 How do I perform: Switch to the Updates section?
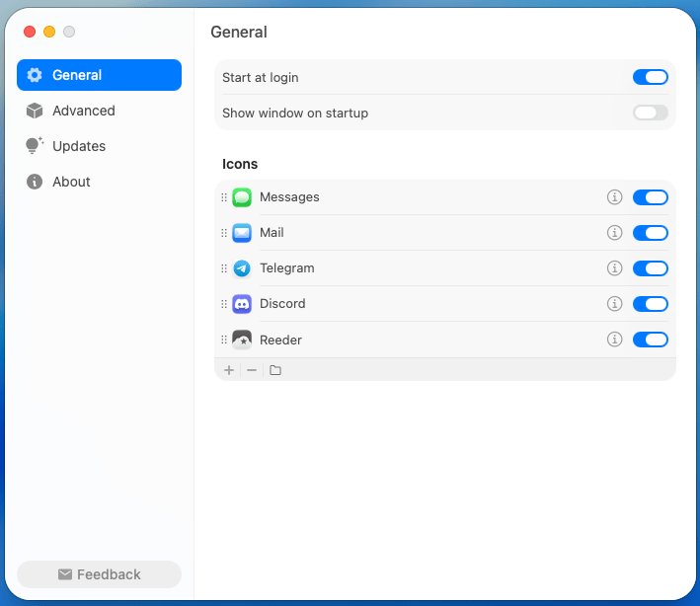(79, 146)
